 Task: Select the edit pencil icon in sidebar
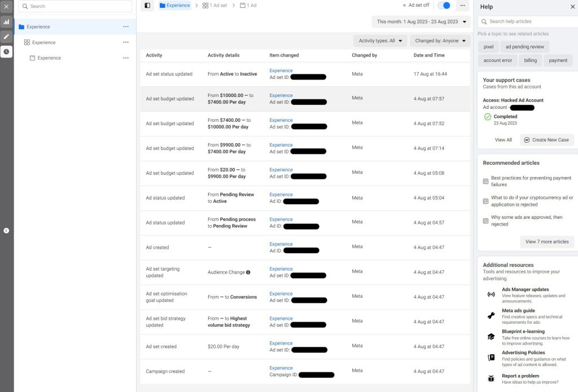tap(6, 37)
